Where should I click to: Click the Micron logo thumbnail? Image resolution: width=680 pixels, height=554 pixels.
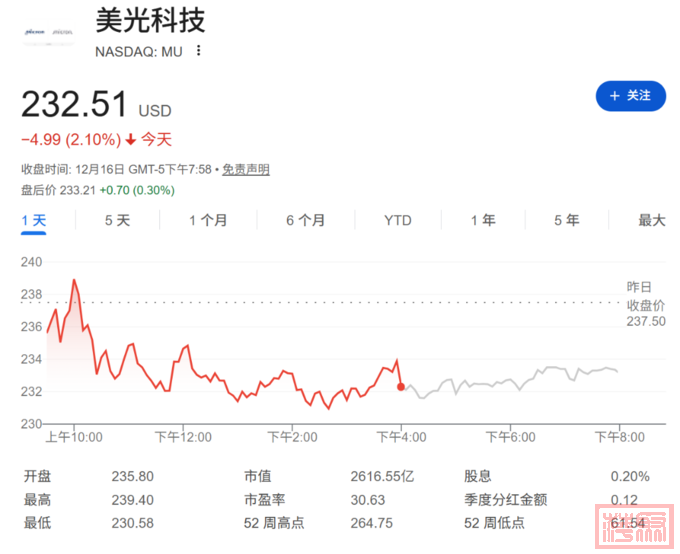pos(49,33)
